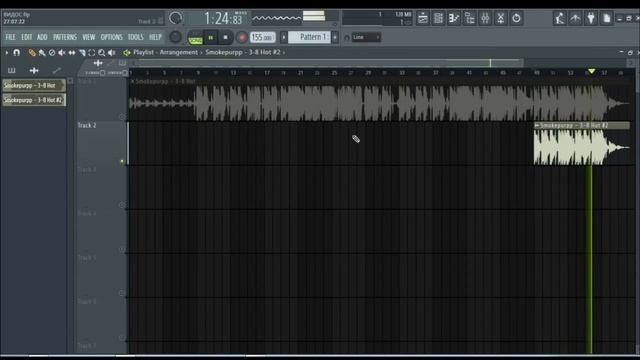Open the Mixer view icon
Screen dimensions: 640x360
(485, 18)
